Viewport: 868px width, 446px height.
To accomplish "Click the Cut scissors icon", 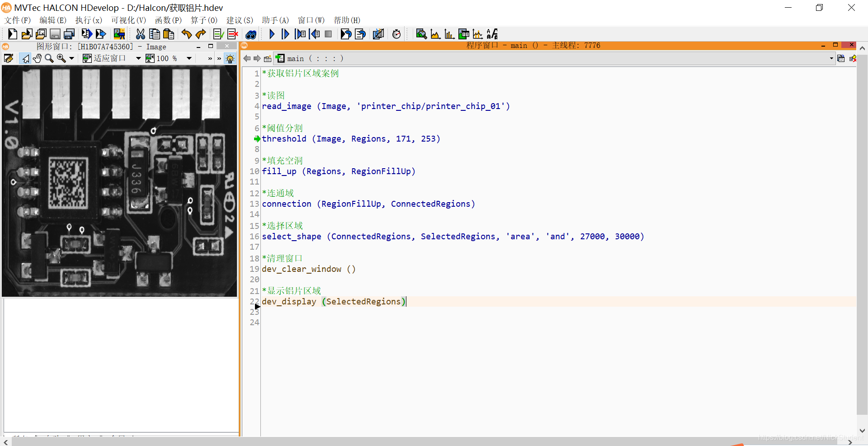I will point(141,34).
